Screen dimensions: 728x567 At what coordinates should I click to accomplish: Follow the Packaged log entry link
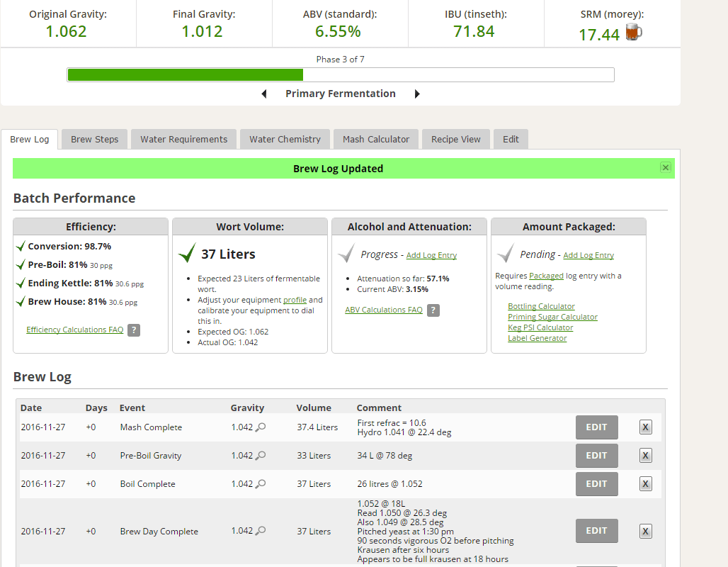click(x=546, y=276)
